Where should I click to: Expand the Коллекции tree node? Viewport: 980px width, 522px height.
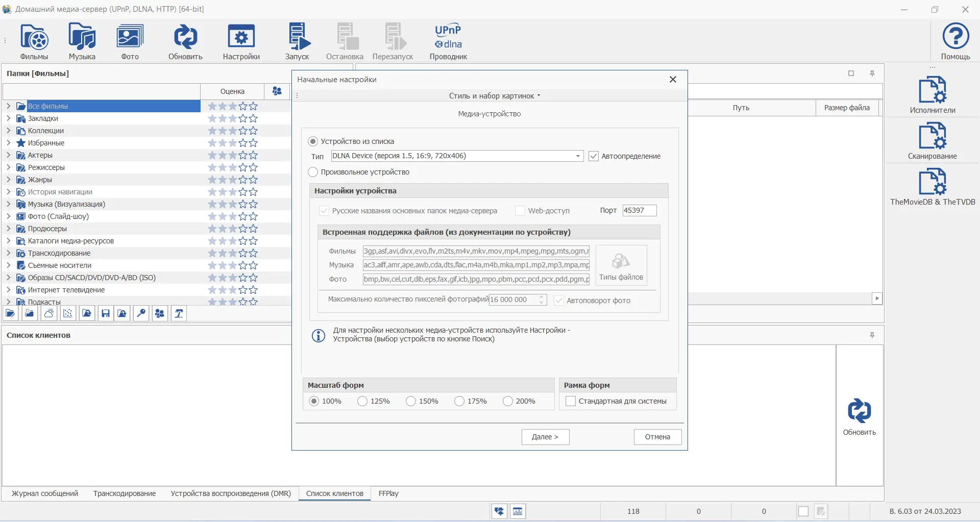tap(9, 131)
